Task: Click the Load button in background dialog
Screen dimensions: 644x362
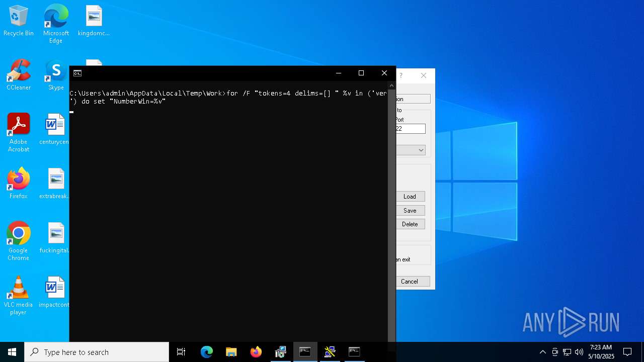Action: [x=410, y=197]
